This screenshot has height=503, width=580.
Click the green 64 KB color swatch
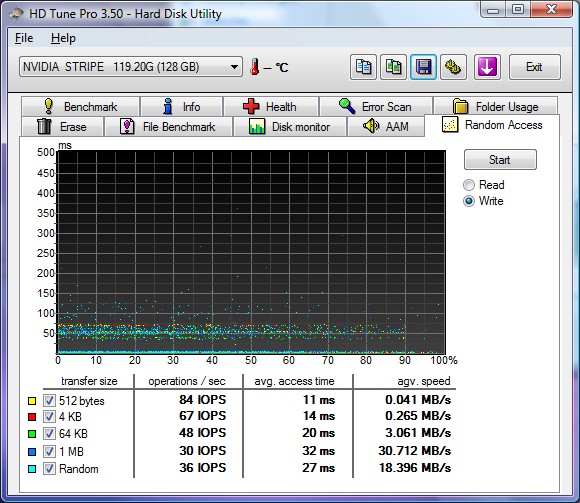pyautogui.click(x=32, y=434)
